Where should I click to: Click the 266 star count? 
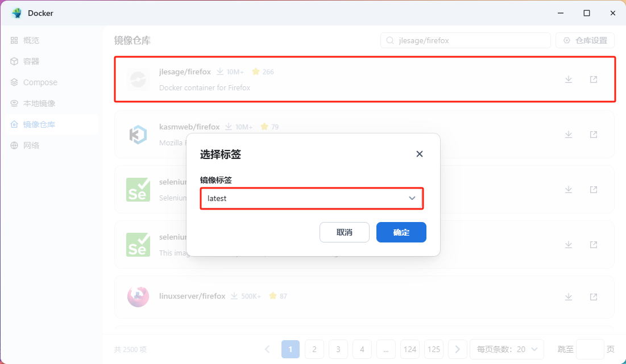268,72
